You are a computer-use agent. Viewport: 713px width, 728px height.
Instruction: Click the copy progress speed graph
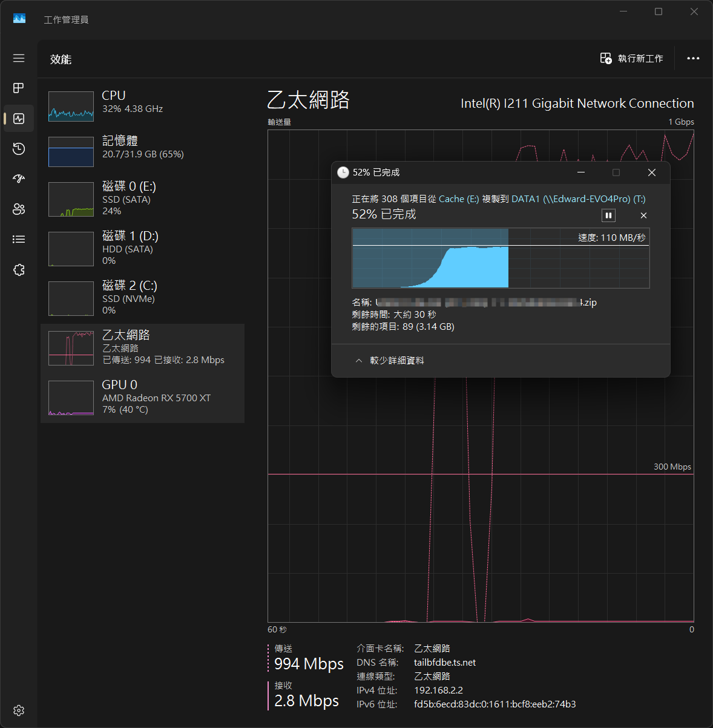(501, 258)
